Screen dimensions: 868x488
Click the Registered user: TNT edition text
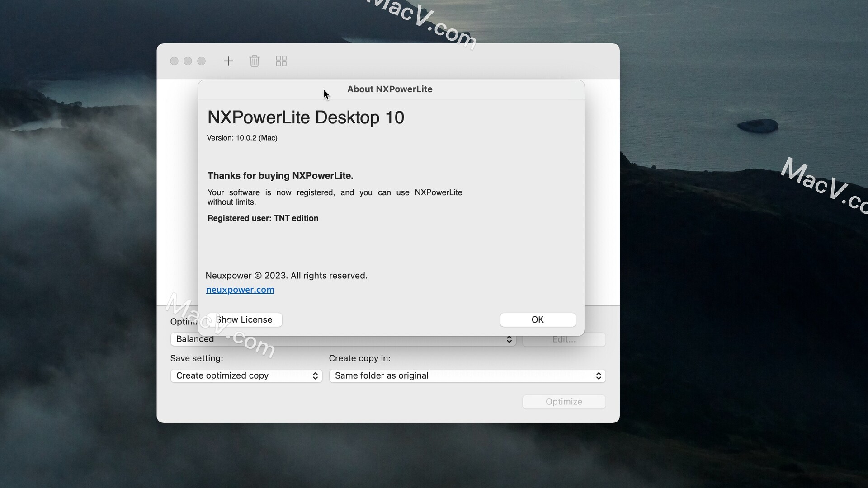click(263, 218)
